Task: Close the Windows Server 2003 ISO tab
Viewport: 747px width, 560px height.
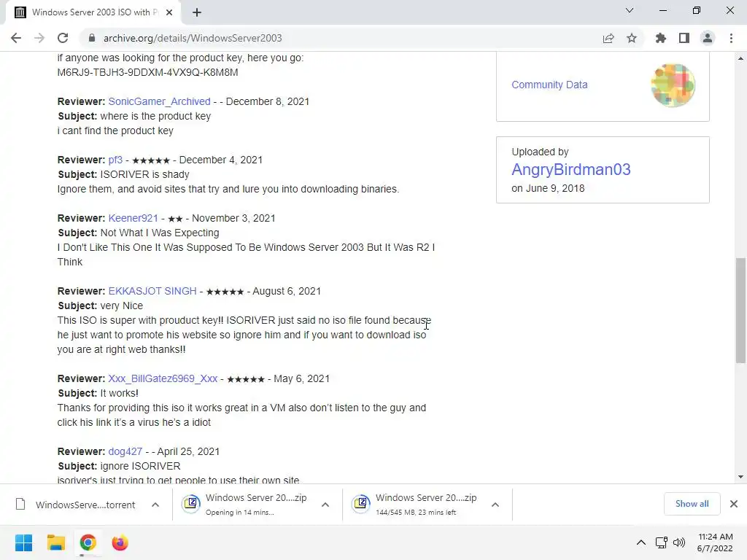Action: point(169,12)
